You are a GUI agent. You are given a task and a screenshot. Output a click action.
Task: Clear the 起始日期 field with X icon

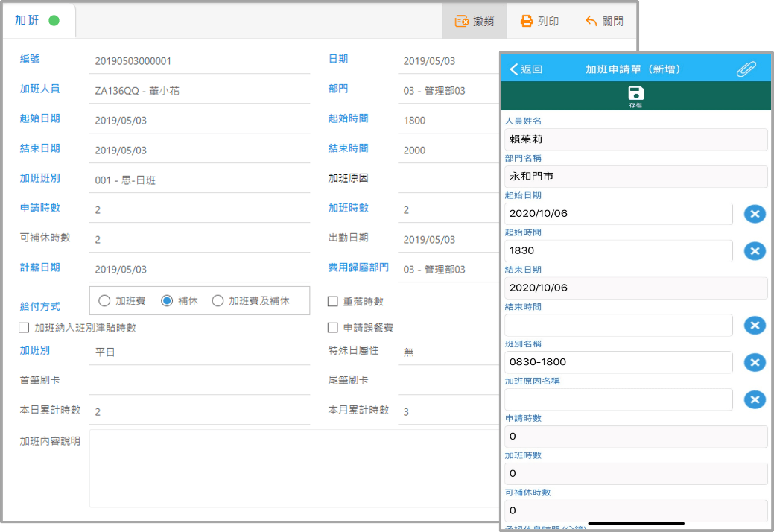tap(754, 214)
